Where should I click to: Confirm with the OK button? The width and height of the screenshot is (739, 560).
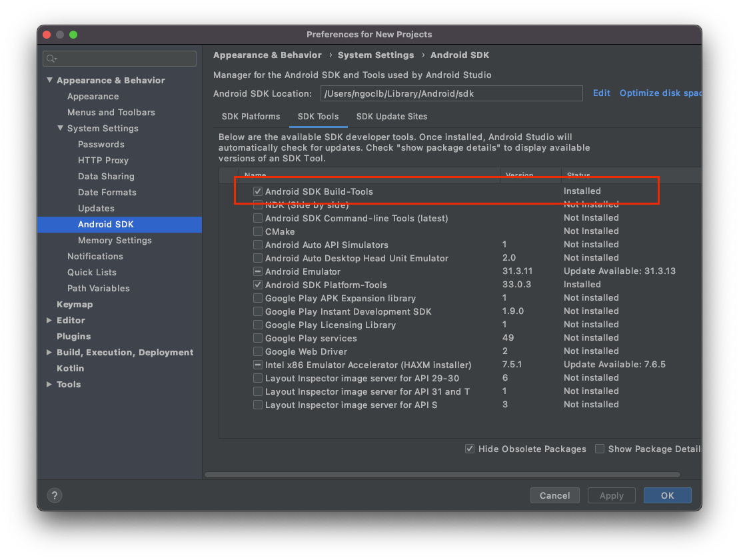tap(667, 495)
